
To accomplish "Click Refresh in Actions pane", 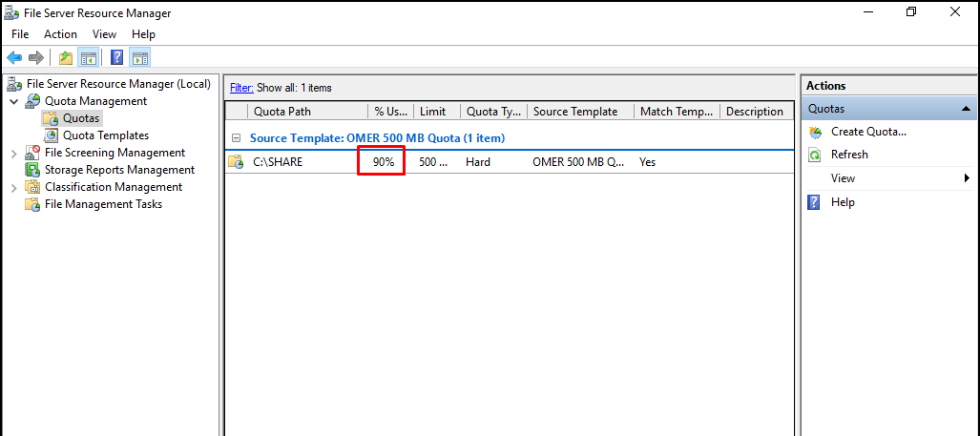I will pos(849,155).
